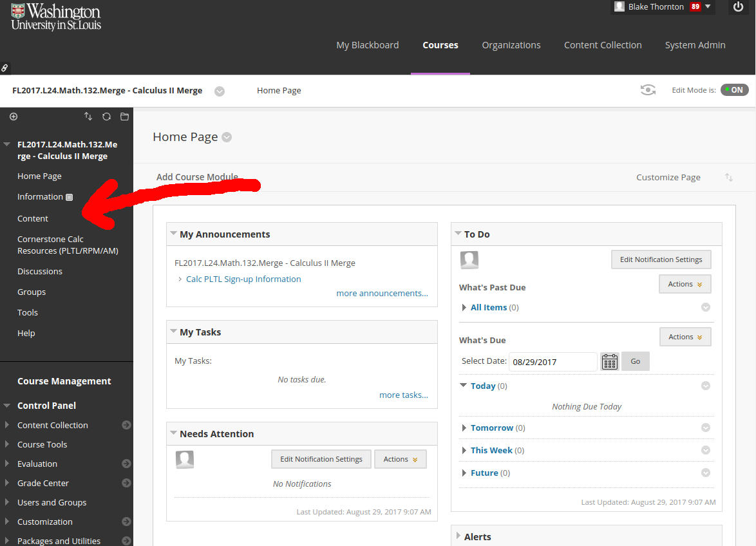The height and width of the screenshot is (546, 756).
Task: Switch to the Organizations tab
Action: tap(511, 45)
